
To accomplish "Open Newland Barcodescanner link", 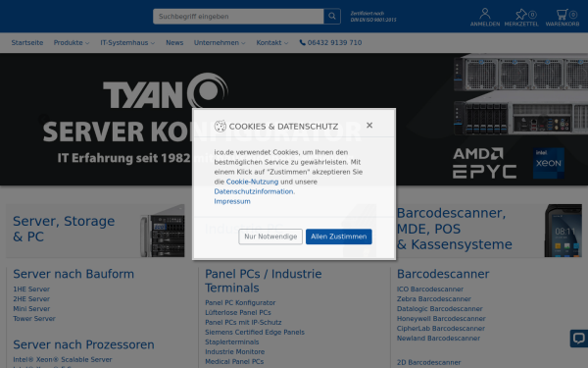I will (x=438, y=338).
